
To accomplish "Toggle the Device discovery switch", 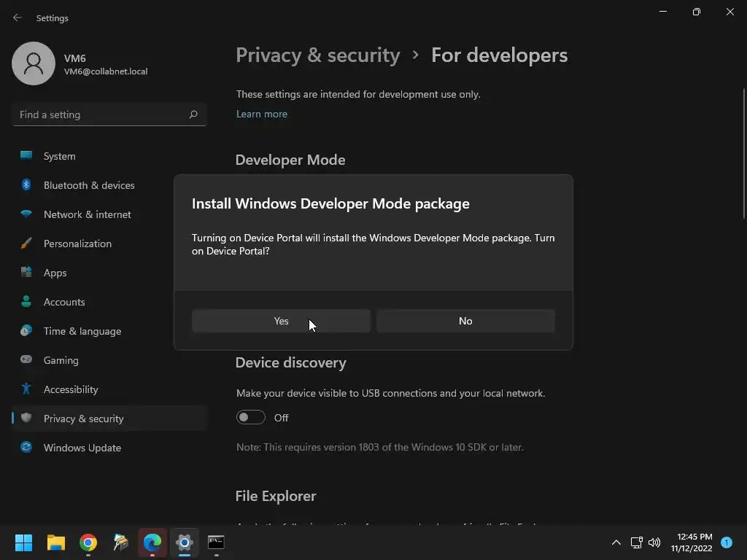I will (251, 417).
